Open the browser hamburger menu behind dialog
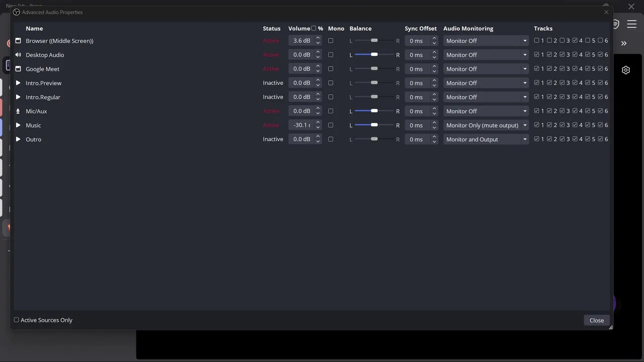This screenshot has width=644, height=362. [632, 24]
